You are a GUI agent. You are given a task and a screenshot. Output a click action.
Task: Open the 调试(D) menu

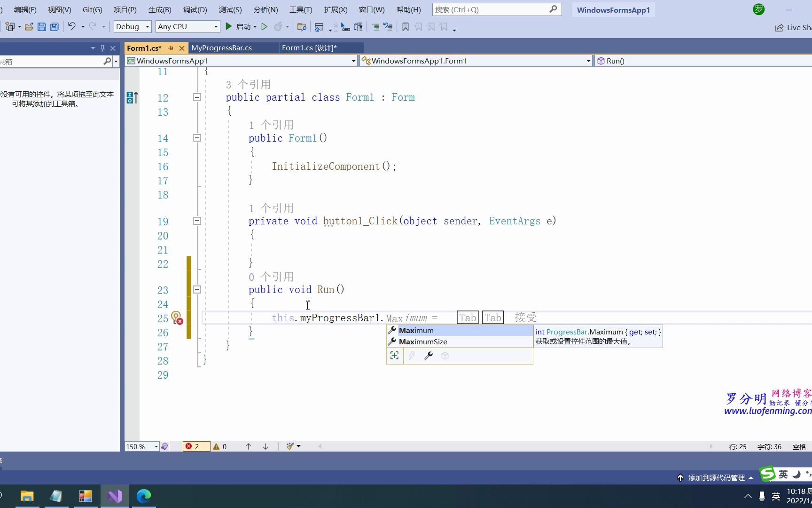(x=195, y=9)
